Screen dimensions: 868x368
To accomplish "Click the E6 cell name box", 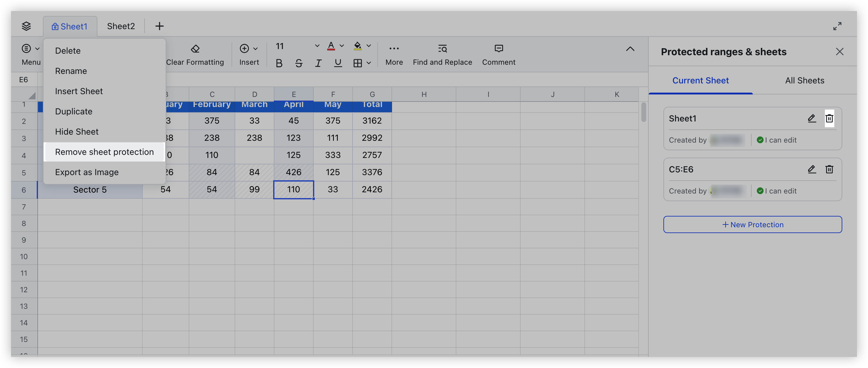I will point(24,79).
